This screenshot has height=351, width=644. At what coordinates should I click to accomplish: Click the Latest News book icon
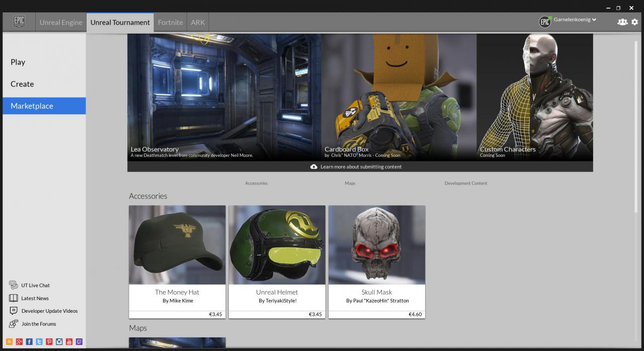(14, 298)
